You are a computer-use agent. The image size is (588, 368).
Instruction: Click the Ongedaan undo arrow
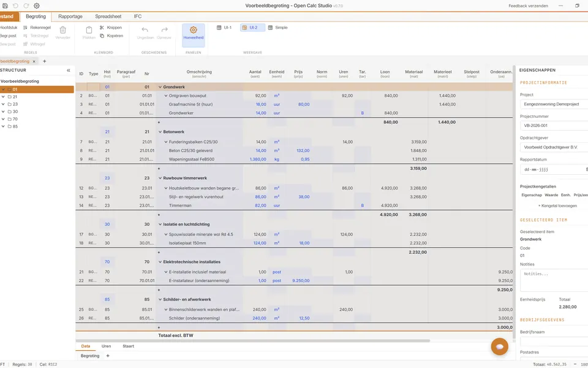(x=145, y=29)
